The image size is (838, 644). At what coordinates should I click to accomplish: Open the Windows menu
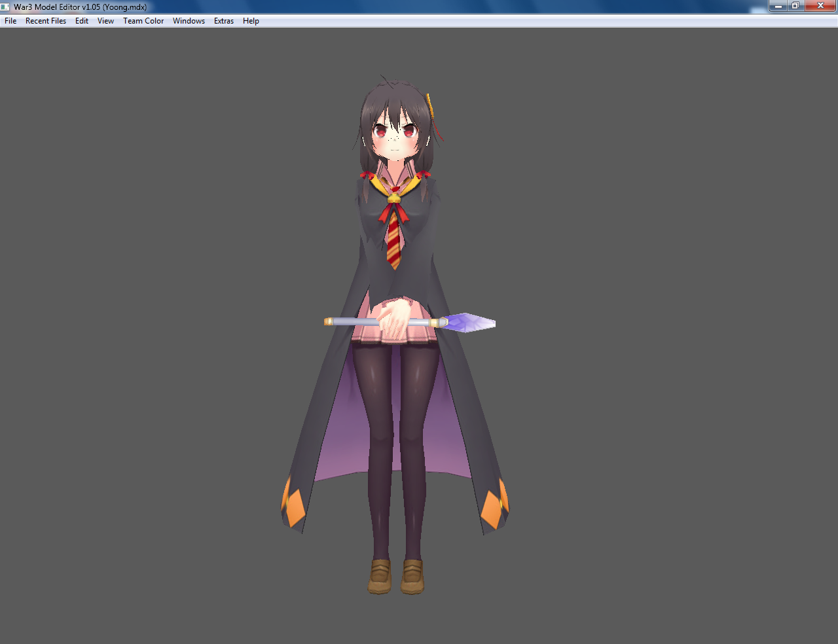pos(189,21)
